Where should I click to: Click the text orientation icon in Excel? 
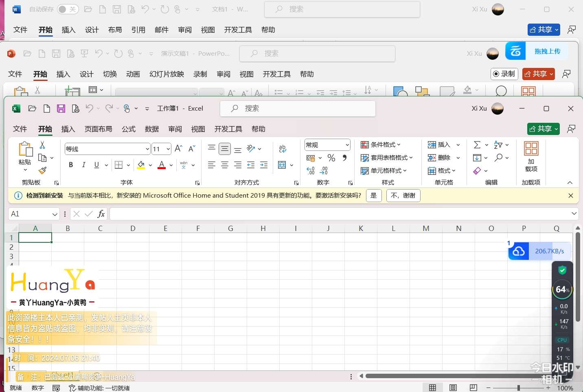click(x=251, y=148)
